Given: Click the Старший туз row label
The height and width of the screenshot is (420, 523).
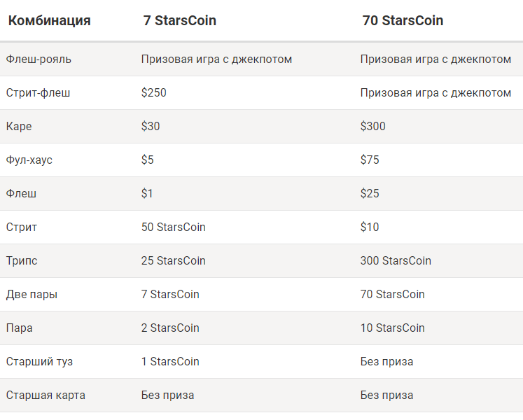Looking at the screenshot, I should tap(39, 362).
